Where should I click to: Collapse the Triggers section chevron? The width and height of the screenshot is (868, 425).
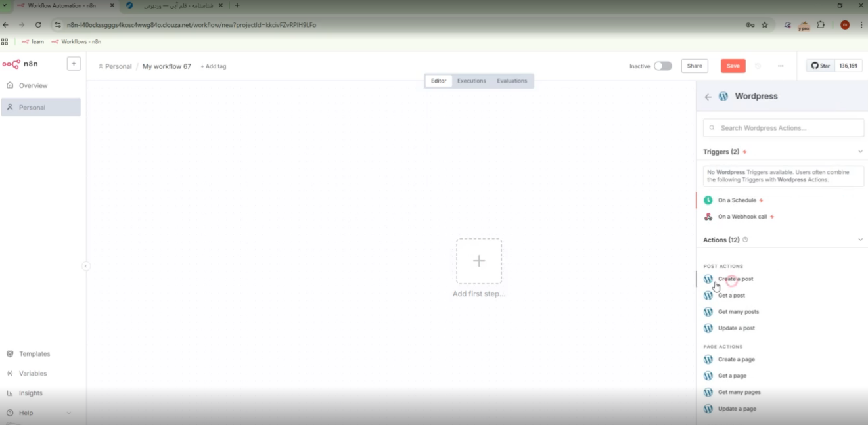click(x=860, y=152)
